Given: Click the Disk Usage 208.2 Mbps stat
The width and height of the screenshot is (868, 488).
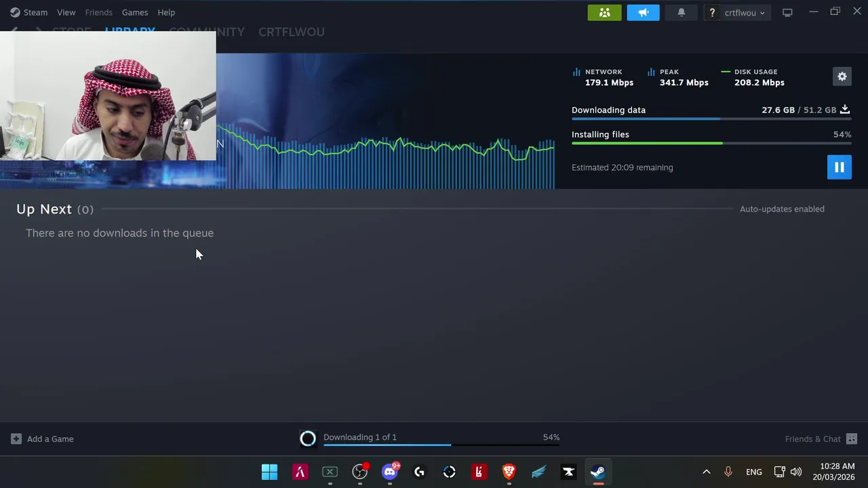Looking at the screenshot, I should [753, 77].
